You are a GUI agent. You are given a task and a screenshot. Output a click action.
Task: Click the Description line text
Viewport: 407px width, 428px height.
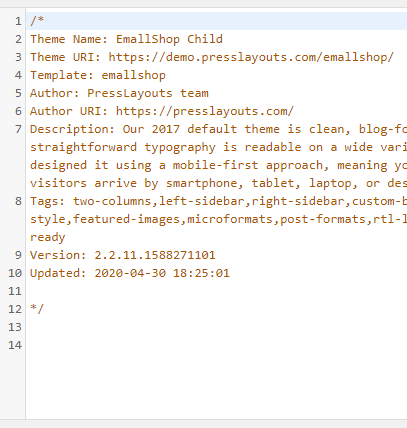click(218, 129)
